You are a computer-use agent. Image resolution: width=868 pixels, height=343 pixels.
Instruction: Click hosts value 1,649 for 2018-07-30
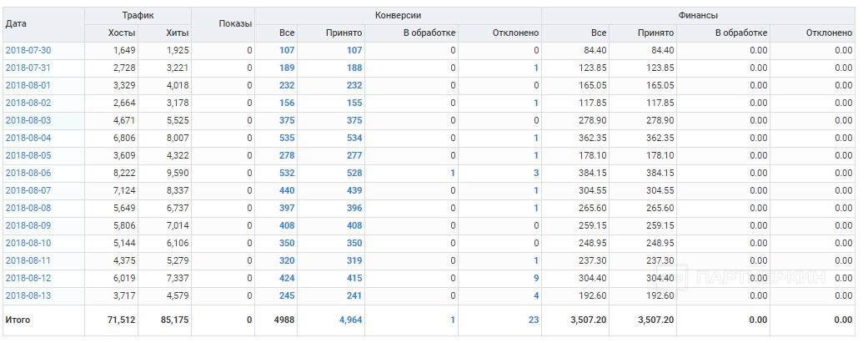point(124,50)
